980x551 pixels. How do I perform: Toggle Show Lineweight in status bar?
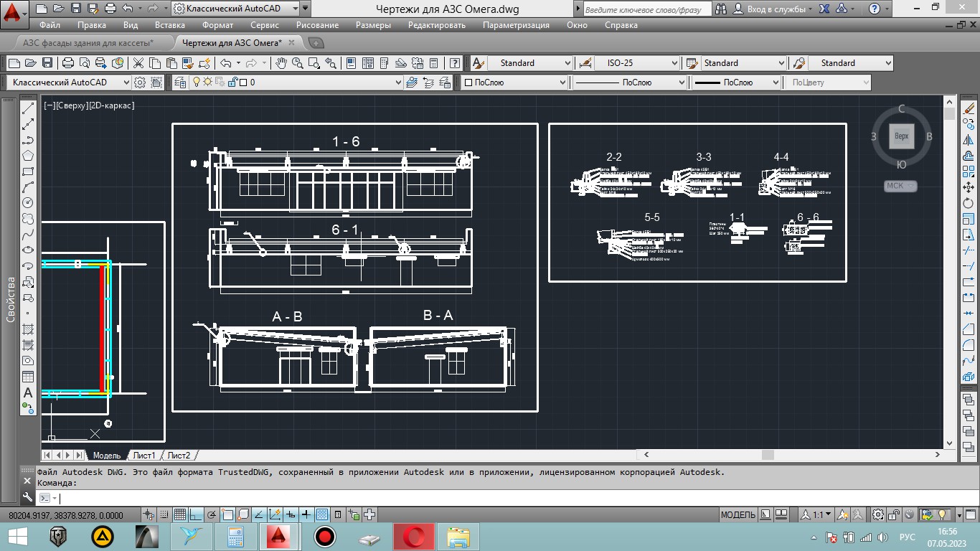pyautogui.click(x=306, y=514)
